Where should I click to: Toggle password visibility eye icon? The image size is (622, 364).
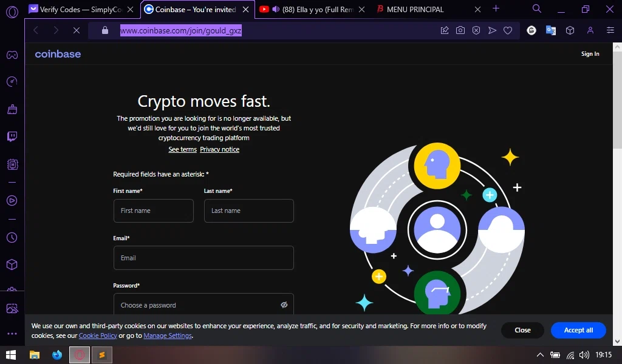click(284, 305)
